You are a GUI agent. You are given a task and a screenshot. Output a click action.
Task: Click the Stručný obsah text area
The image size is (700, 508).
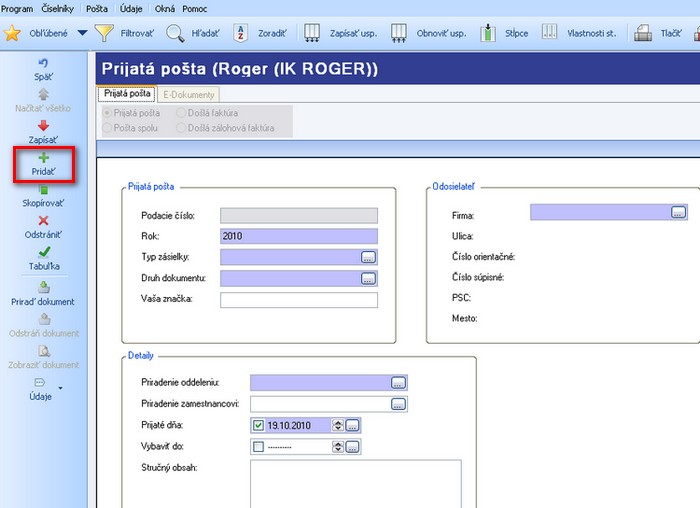click(356, 484)
